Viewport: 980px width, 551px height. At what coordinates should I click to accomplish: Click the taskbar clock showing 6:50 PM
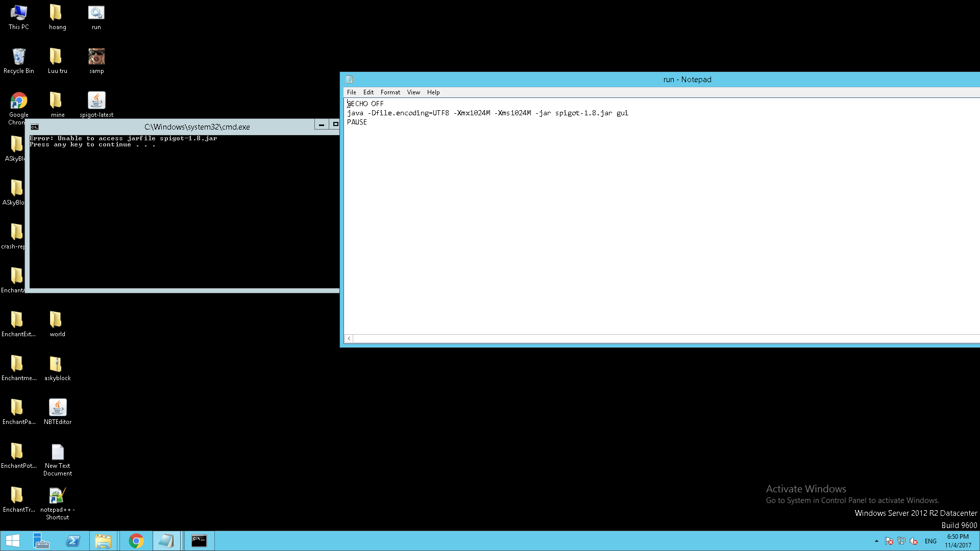[x=958, y=541]
